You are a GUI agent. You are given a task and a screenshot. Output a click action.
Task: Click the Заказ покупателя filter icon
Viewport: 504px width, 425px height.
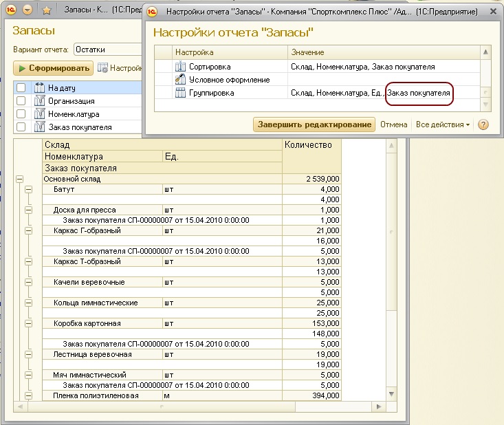(39, 127)
